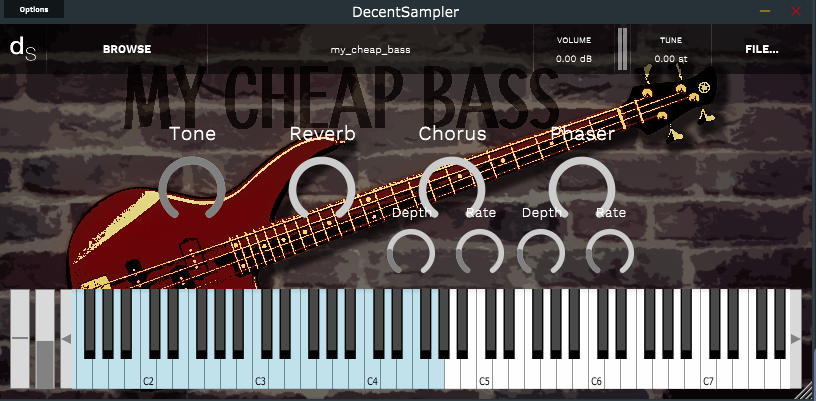Click the BROWSE button
Image resolution: width=816 pixels, height=401 pixels.
tap(127, 49)
